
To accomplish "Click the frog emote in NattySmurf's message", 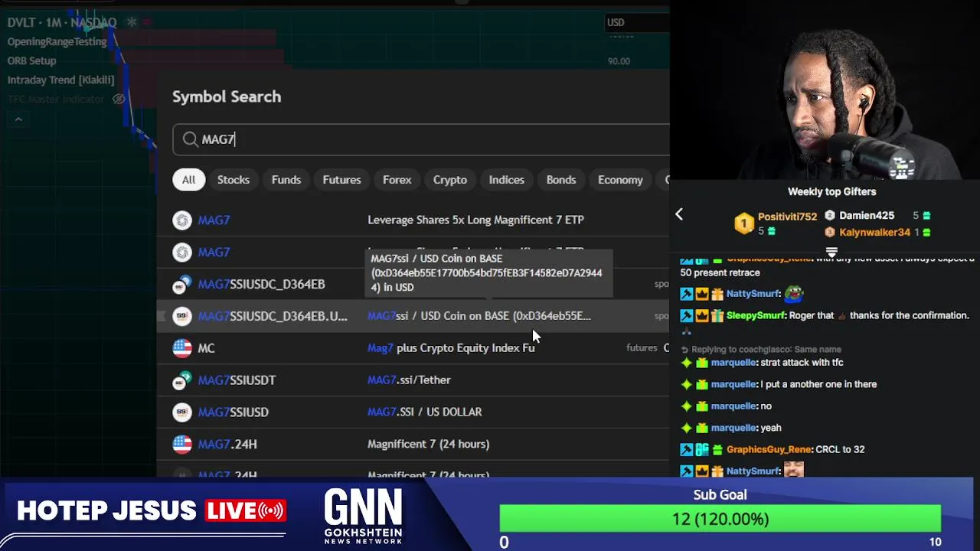I will click(x=794, y=293).
